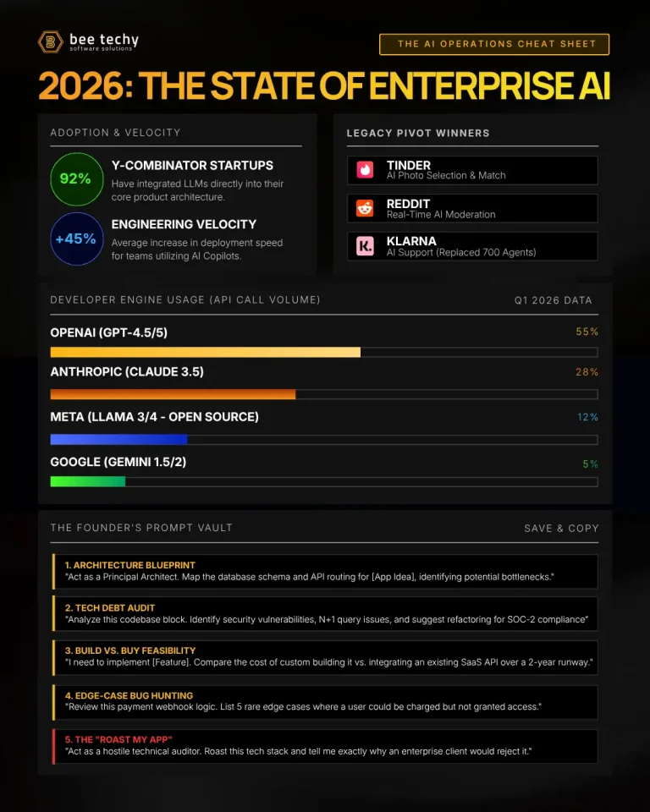Click the Adoption & Velocity heading
Screen dimensions: 650x812
[x=115, y=133]
